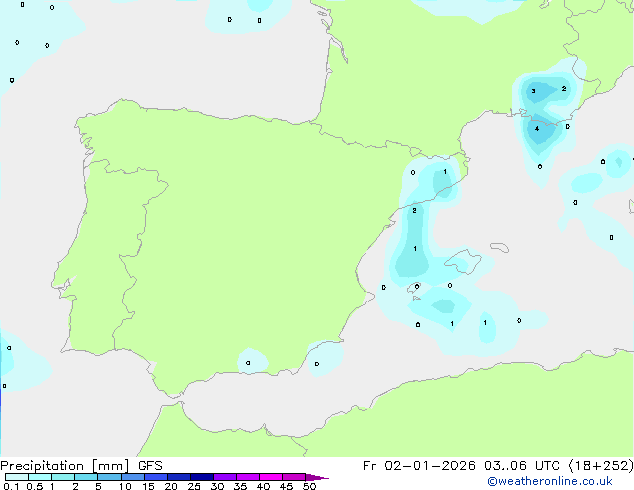Select the 5–10 mm legend color box
Screen dimensions: 634x490
pyautogui.click(x=109, y=477)
